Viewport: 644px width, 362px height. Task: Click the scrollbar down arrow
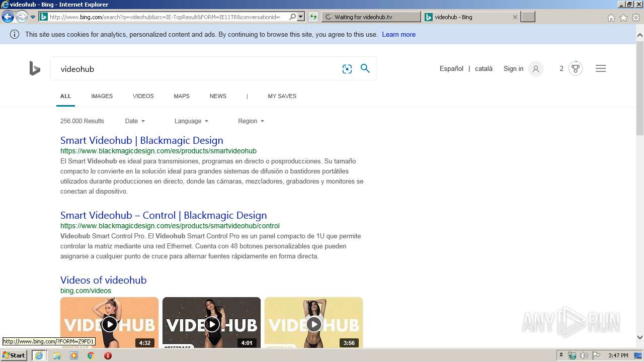(x=640, y=337)
